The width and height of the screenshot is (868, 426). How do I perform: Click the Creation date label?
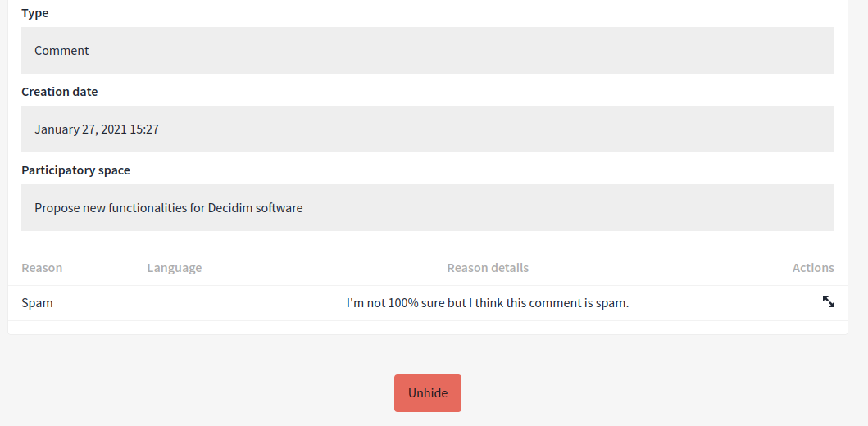pos(60,92)
